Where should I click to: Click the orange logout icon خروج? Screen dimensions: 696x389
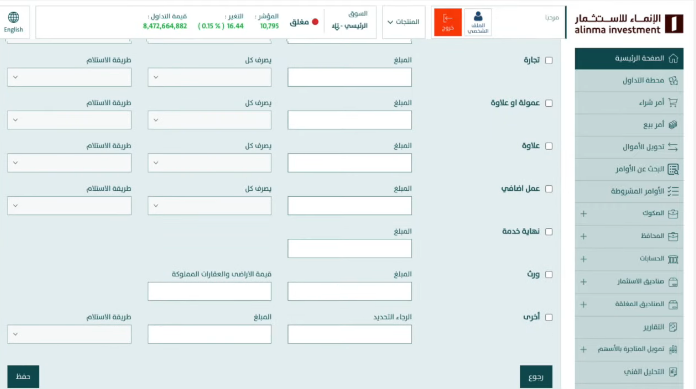coord(447,22)
